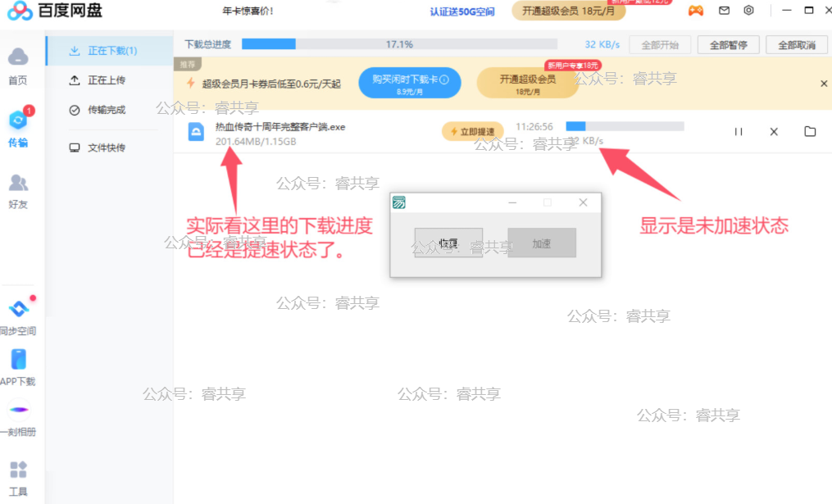Click 开通超级会员 18元/月 banner button
Image resolution: width=832 pixels, height=504 pixels.
coord(527,84)
